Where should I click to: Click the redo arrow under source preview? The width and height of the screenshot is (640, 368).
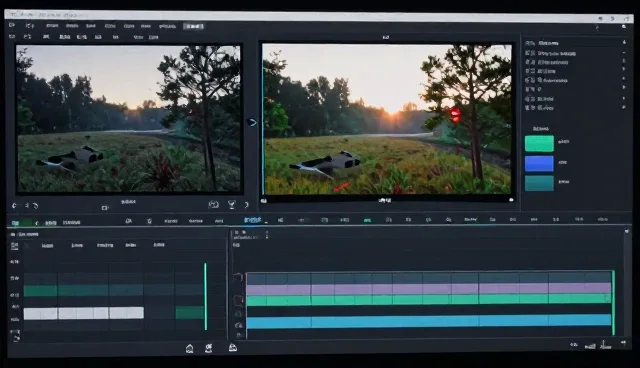(36, 206)
